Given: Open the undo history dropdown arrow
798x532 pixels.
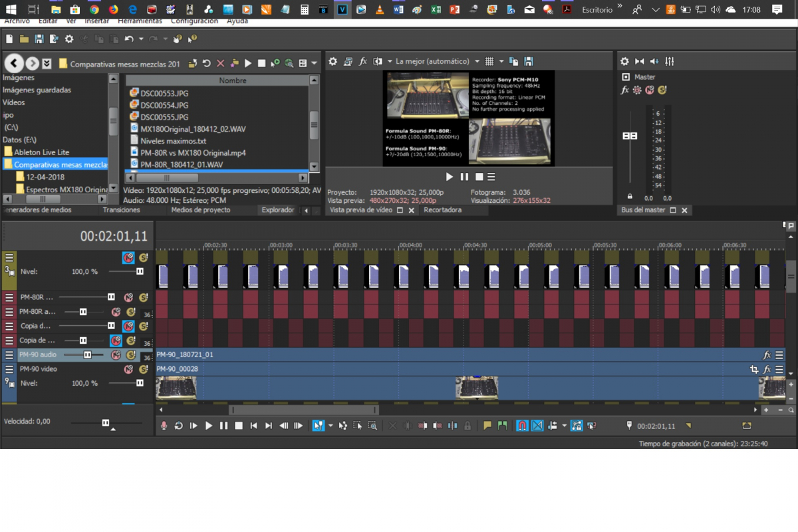Looking at the screenshot, I should coord(141,39).
